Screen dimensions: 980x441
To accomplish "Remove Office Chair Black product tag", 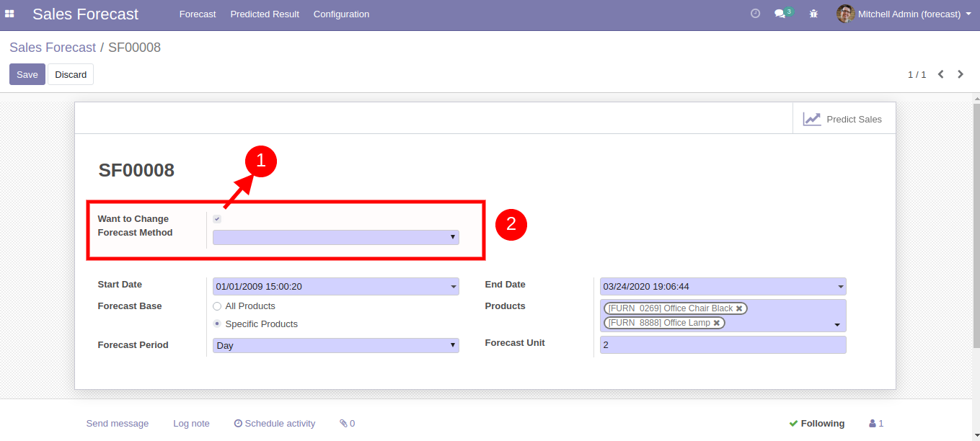I will 739,308.
